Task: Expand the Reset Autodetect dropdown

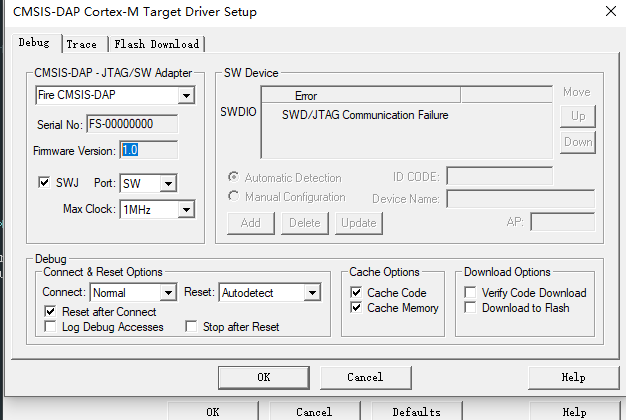Action: coord(312,293)
